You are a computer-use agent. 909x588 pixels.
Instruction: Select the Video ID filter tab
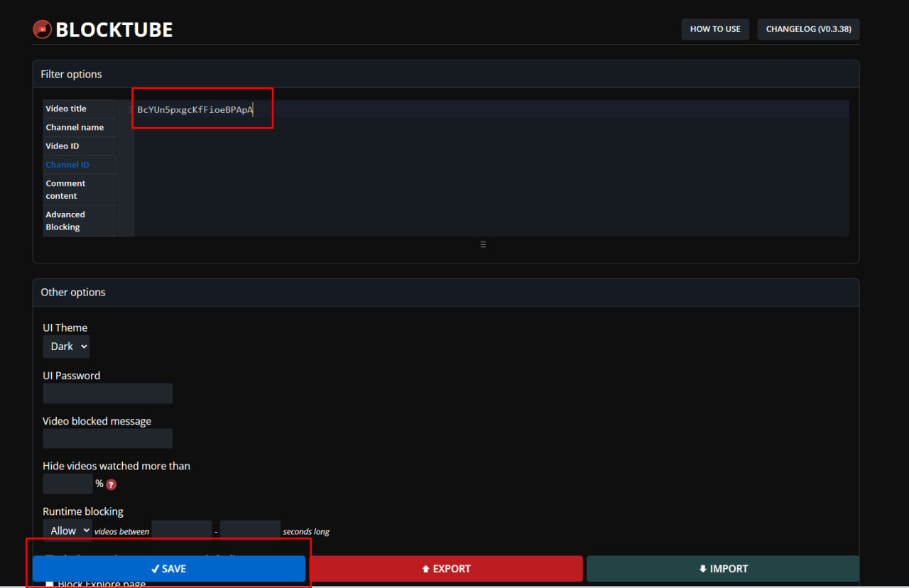[80, 146]
